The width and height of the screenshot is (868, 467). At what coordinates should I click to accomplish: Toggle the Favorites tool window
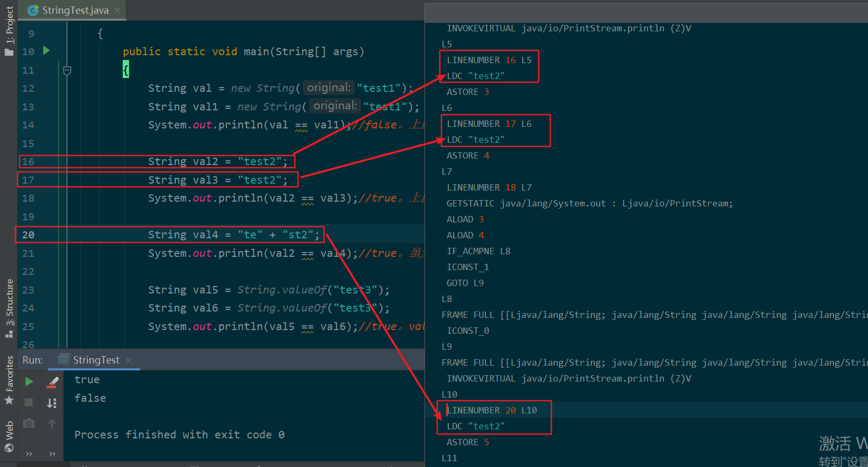9,379
